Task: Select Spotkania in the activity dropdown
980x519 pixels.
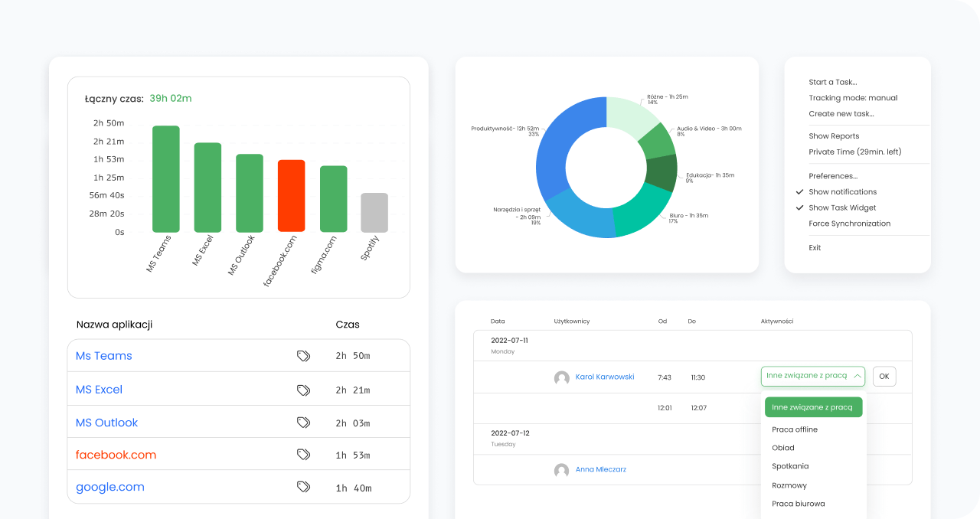Action: 790,466
